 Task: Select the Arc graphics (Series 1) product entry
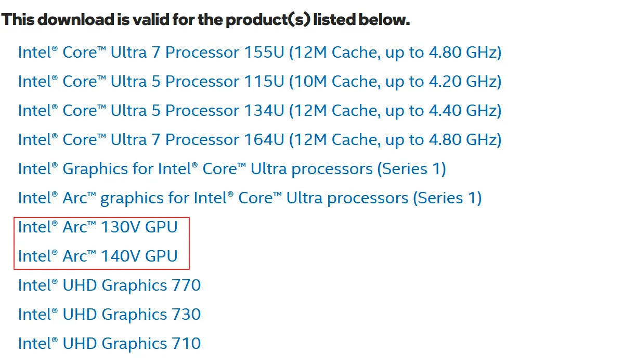tap(250, 198)
